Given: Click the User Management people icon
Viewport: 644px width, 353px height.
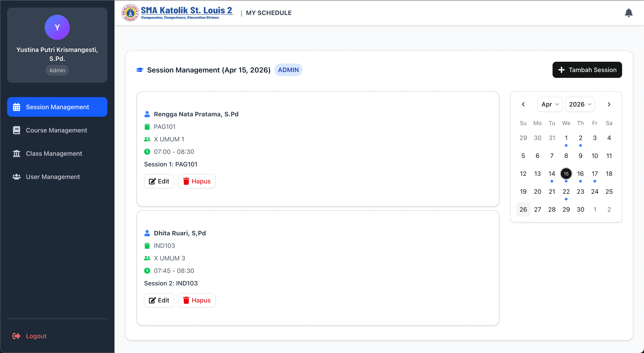Looking at the screenshot, I should (17, 177).
